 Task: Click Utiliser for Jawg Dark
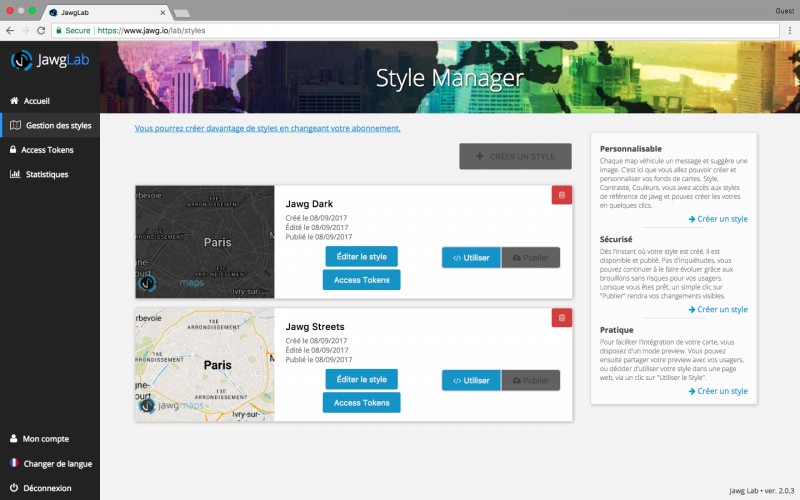point(471,258)
